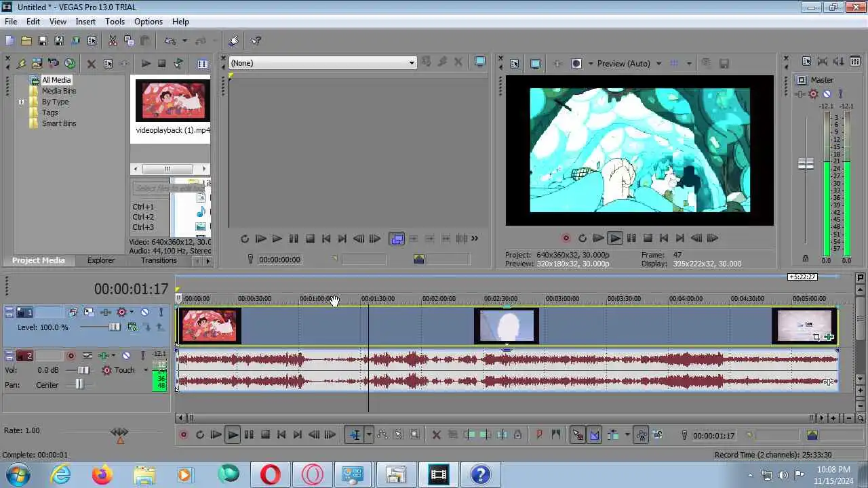
Task: Select Media Bins in the tree
Action: tap(59, 91)
